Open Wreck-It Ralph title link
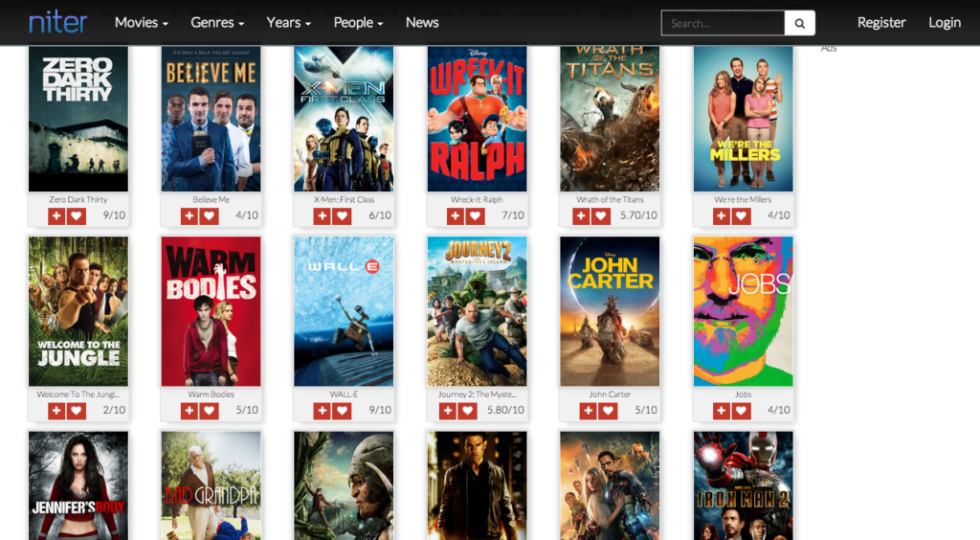The image size is (980, 540). point(477,200)
